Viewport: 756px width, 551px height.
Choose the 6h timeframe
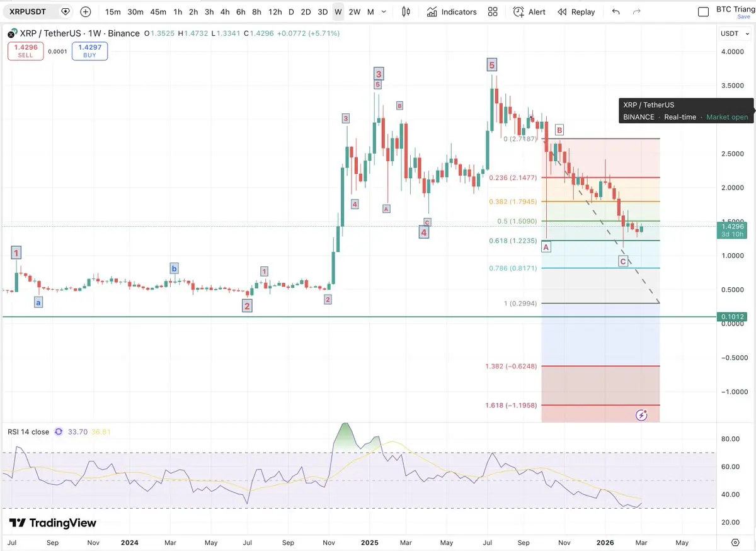coord(241,12)
